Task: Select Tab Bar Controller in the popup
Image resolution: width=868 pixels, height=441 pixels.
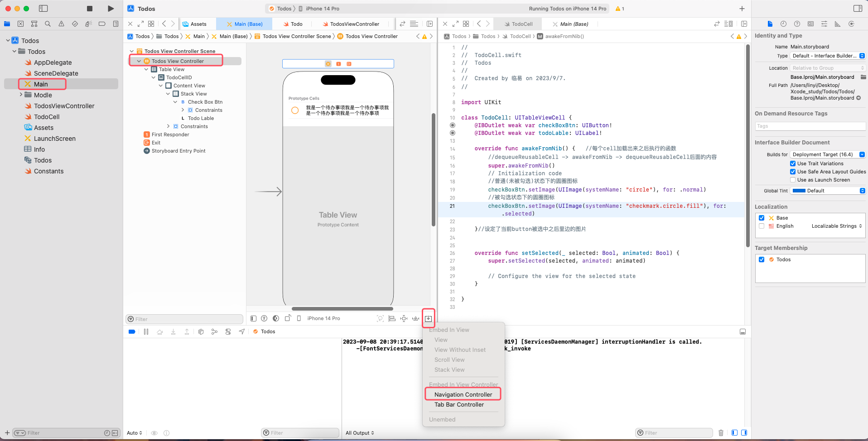Action: pyautogui.click(x=459, y=404)
